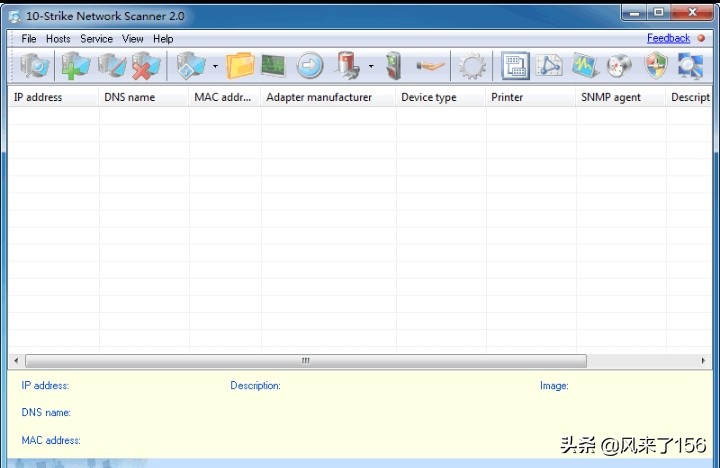Click the "Image:" label in details pane

pos(554,386)
